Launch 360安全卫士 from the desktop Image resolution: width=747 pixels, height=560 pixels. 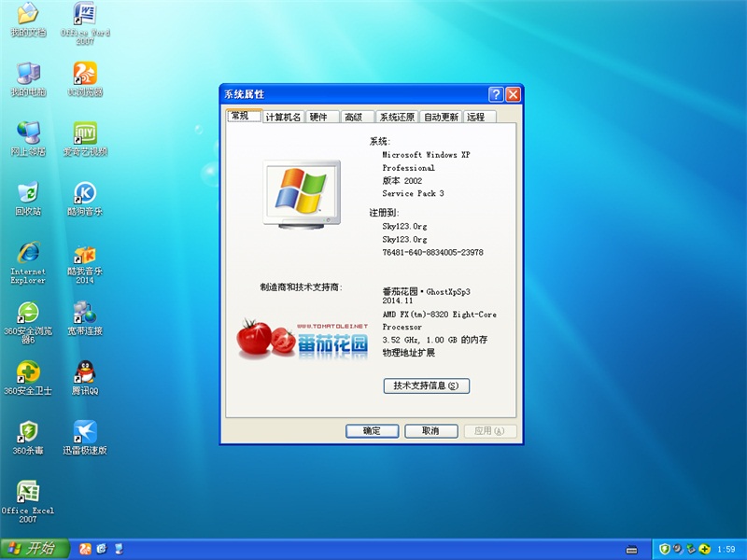coord(28,372)
